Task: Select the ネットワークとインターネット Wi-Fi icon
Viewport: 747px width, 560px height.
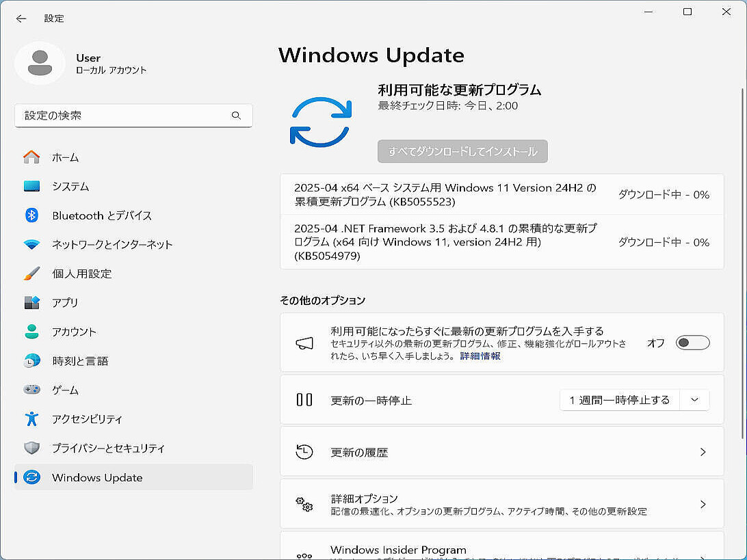Action: click(x=31, y=245)
